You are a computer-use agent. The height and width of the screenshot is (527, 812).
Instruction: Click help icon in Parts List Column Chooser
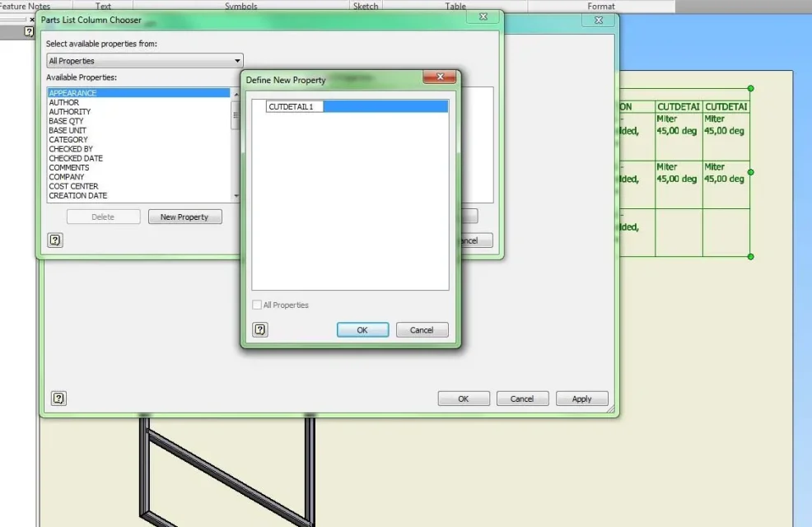click(x=55, y=240)
